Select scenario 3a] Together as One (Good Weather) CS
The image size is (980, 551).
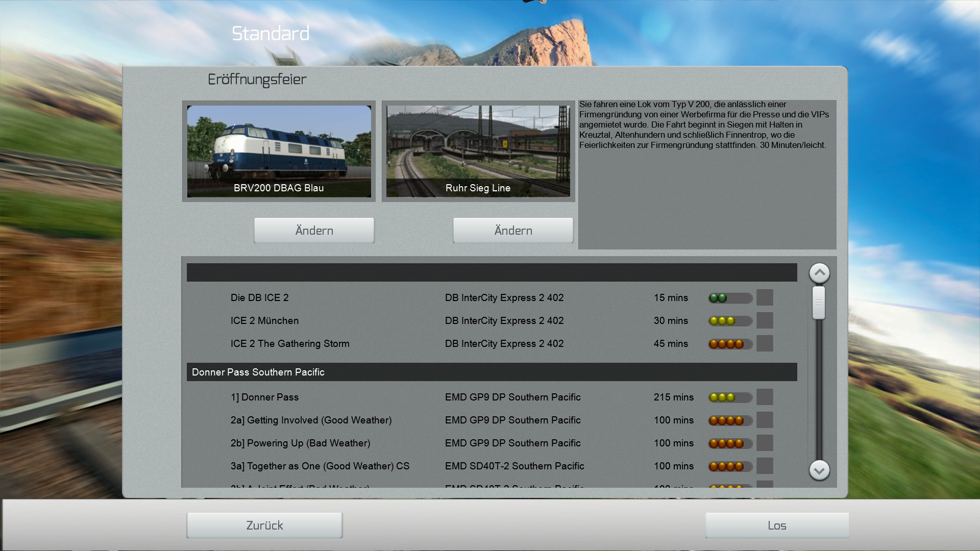[320, 466]
